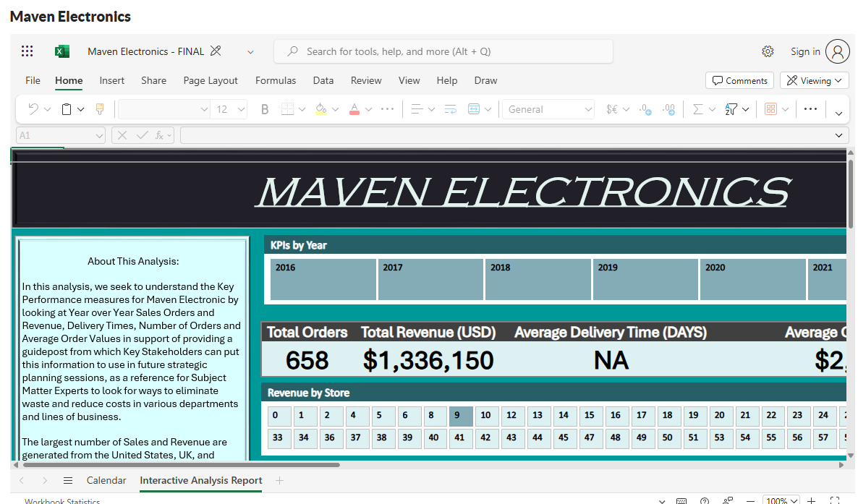Image resolution: width=858 pixels, height=504 pixels.
Task: Open the Formulas ribbon tab
Action: [x=276, y=80]
